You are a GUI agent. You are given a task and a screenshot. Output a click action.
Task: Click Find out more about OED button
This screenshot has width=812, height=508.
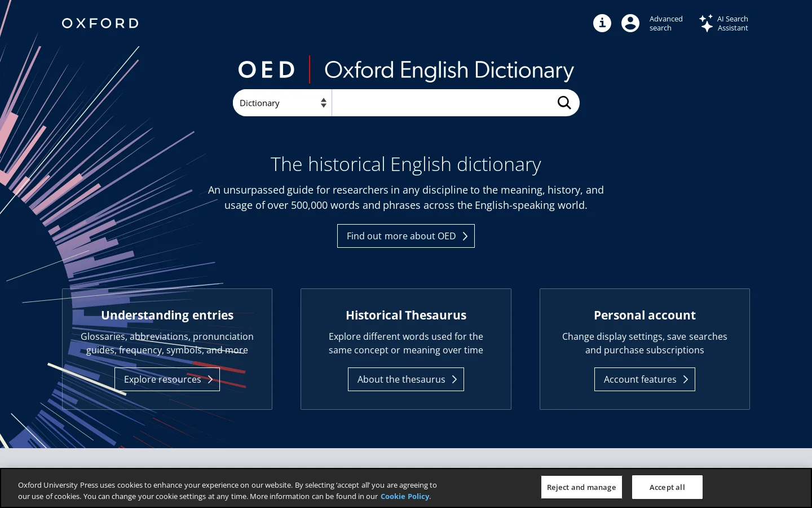point(406,236)
